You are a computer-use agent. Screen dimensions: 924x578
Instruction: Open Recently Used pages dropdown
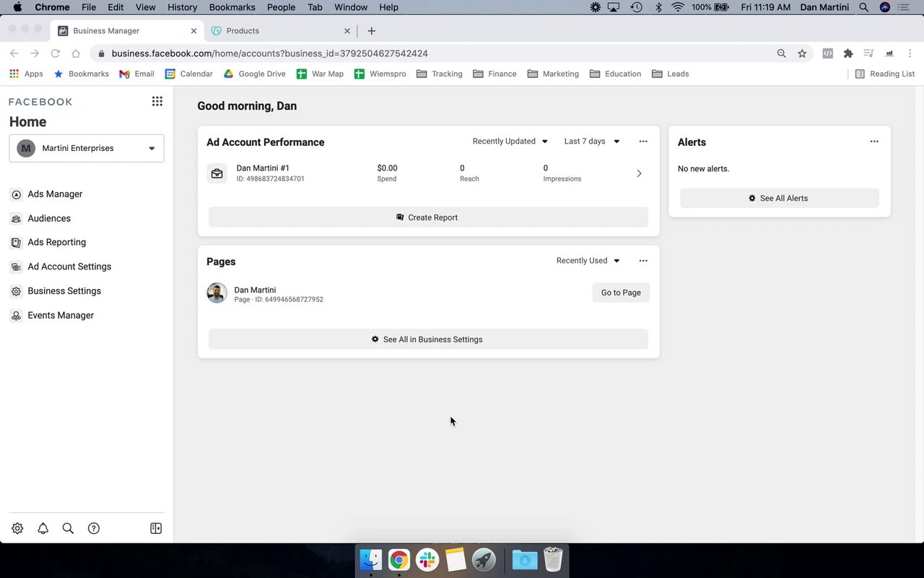[x=588, y=261]
